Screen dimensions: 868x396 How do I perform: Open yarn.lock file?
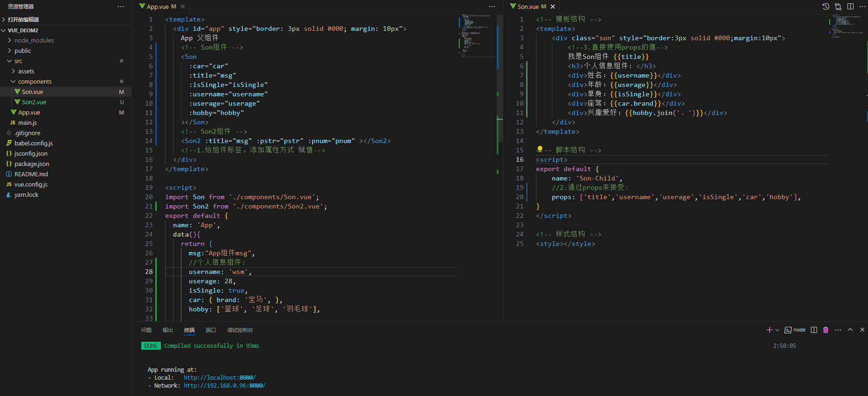coord(65,195)
